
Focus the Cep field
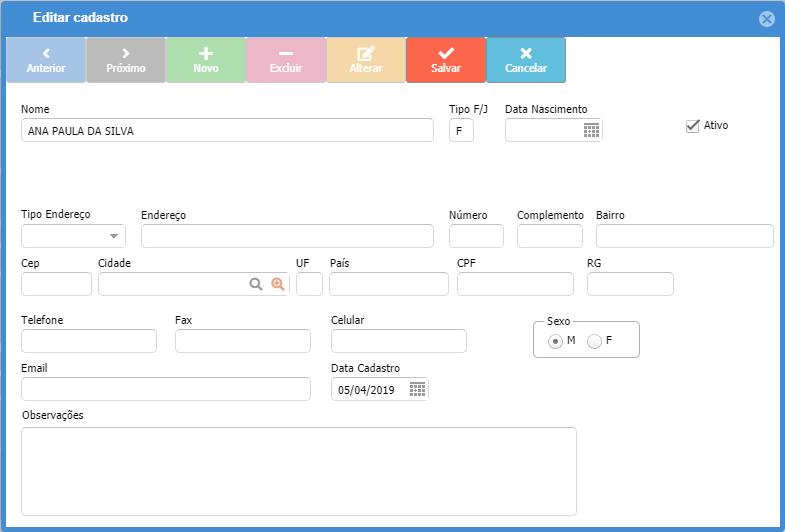56,284
